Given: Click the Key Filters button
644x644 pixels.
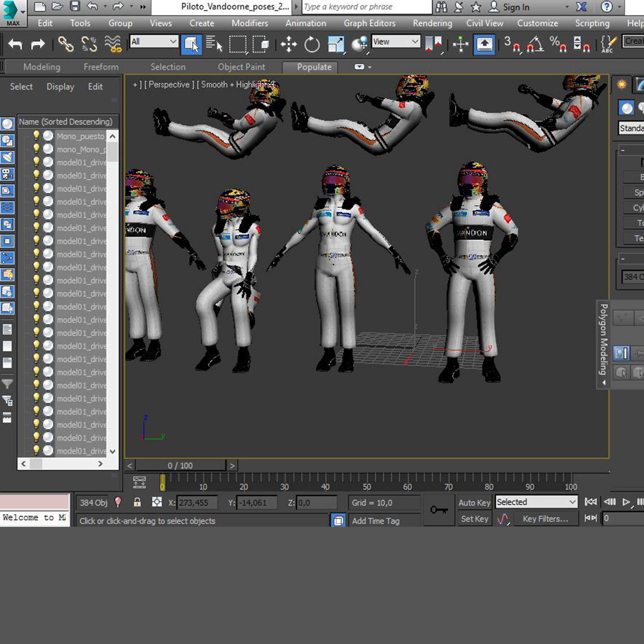Looking at the screenshot, I should click(x=545, y=519).
